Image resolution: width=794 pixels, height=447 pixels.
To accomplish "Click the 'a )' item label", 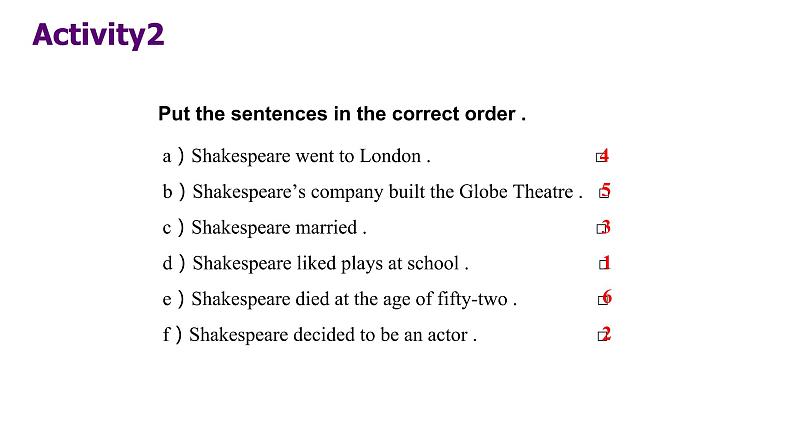I will [x=173, y=156].
